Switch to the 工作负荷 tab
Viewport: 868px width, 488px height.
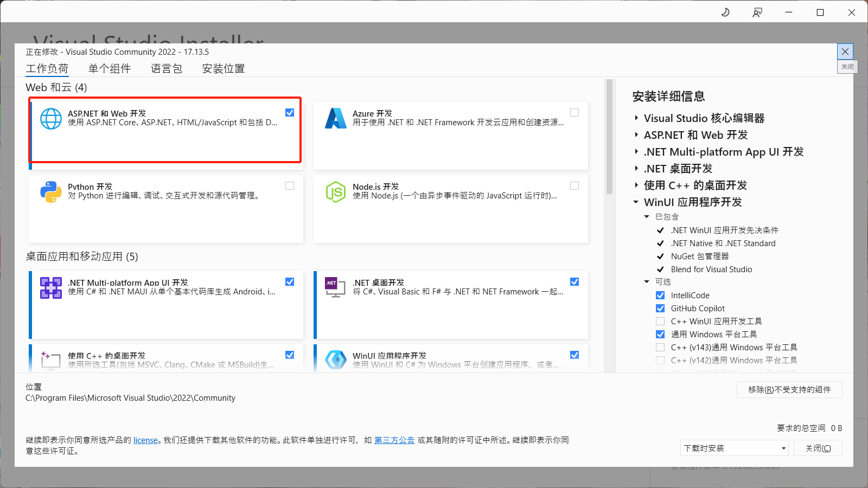point(47,69)
